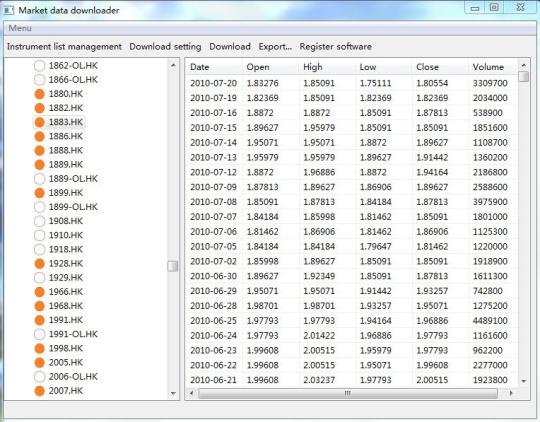Select instrument 1910.HK in the list

point(66,235)
